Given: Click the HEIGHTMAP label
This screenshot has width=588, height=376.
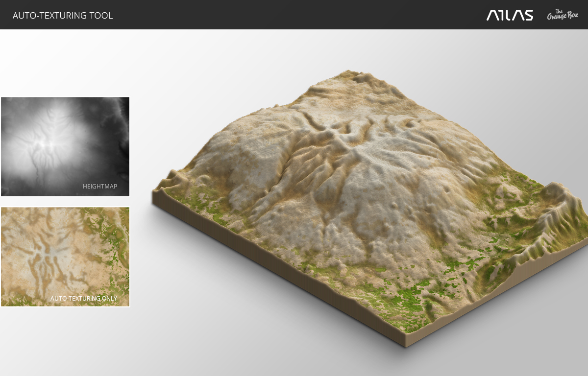Looking at the screenshot, I should (x=100, y=186).
